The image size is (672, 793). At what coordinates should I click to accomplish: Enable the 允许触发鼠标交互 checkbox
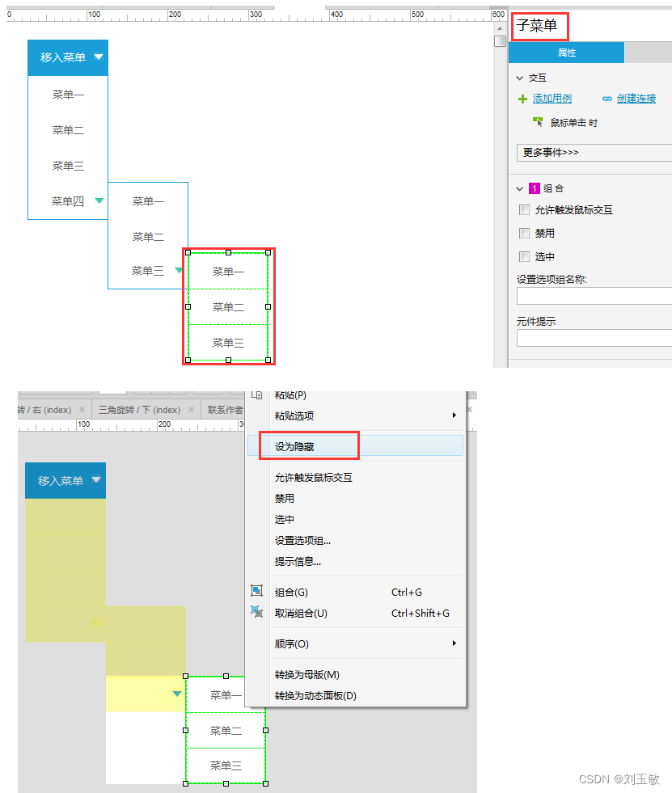tap(525, 209)
